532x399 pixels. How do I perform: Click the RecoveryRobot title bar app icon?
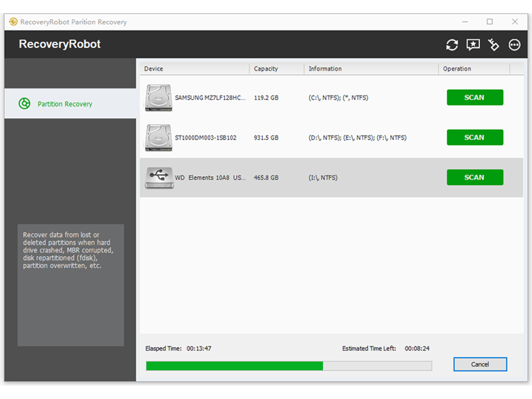[13, 22]
